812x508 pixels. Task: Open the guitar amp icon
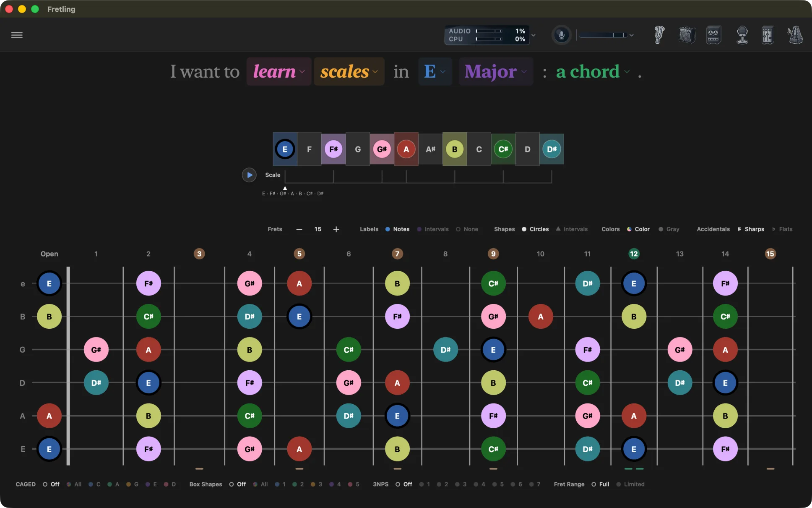coord(687,35)
